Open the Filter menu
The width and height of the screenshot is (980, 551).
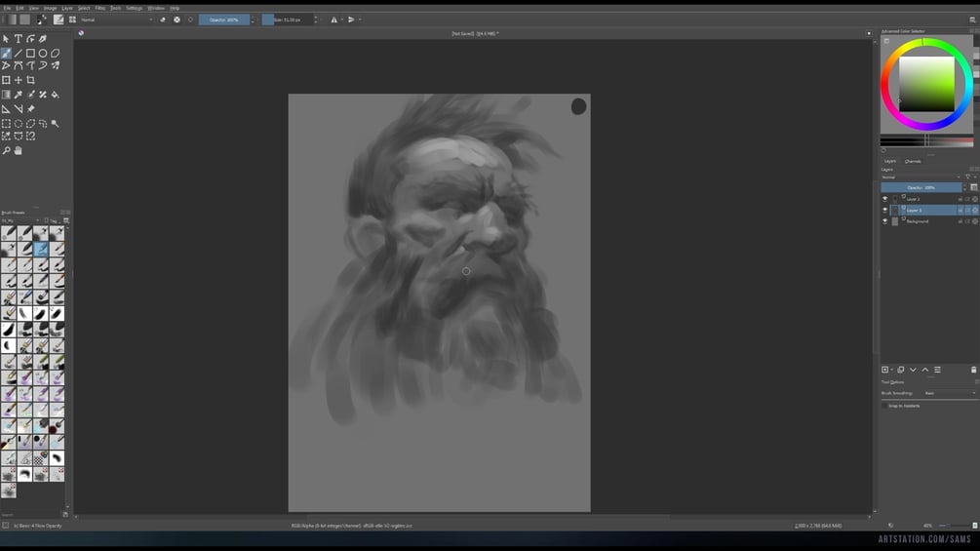(x=100, y=8)
